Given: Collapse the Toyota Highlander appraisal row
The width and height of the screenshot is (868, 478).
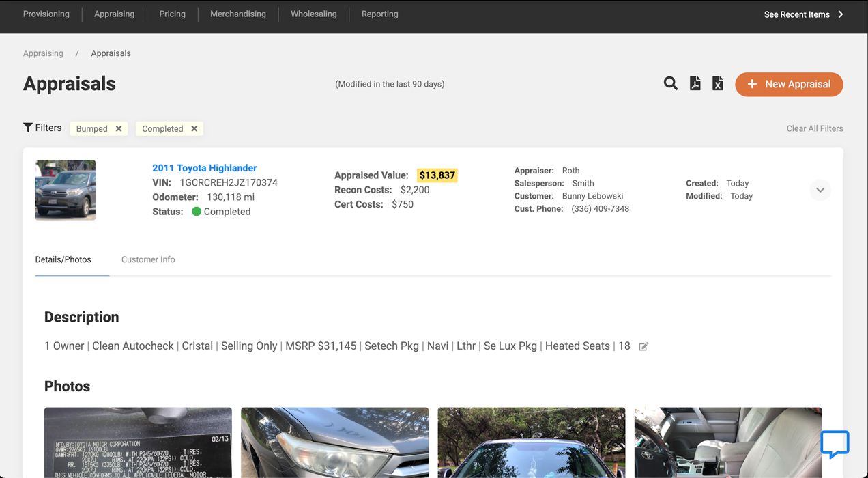Looking at the screenshot, I should tap(820, 190).
